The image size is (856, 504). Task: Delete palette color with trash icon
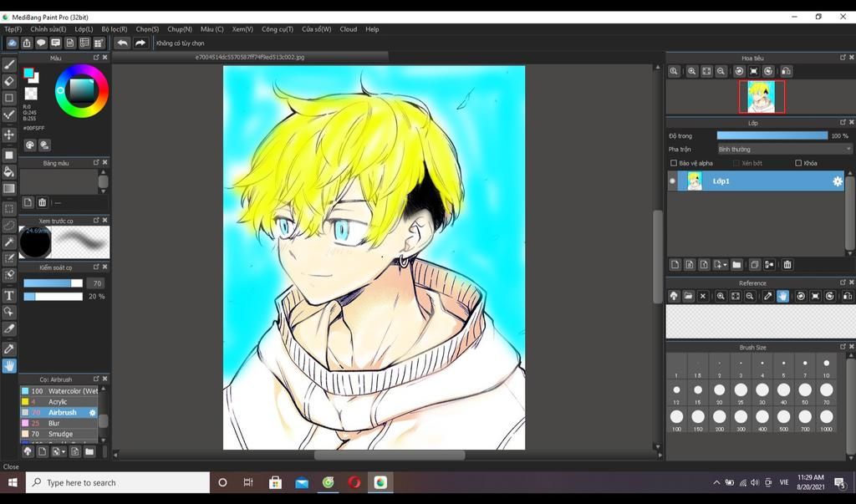coord(42,202)
